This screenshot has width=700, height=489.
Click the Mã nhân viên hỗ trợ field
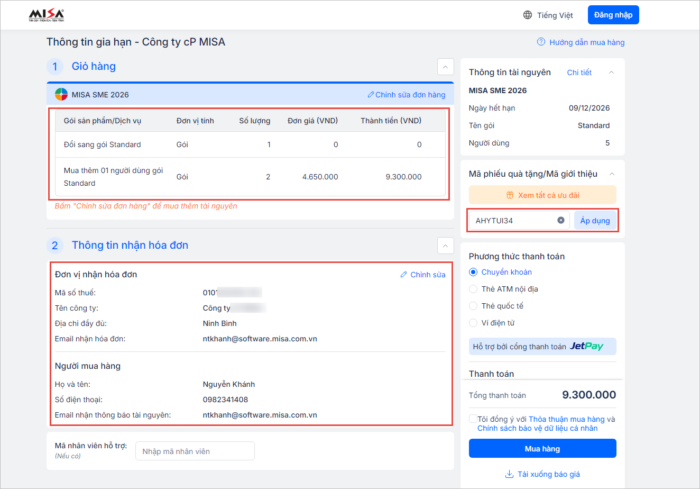tap(194, 451)
